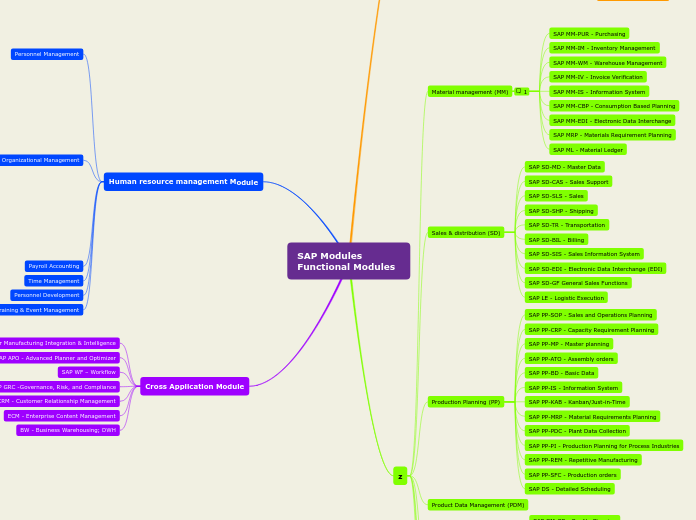Click SAP SD-SIS - Sales Information System node

(x=584, y=254)
